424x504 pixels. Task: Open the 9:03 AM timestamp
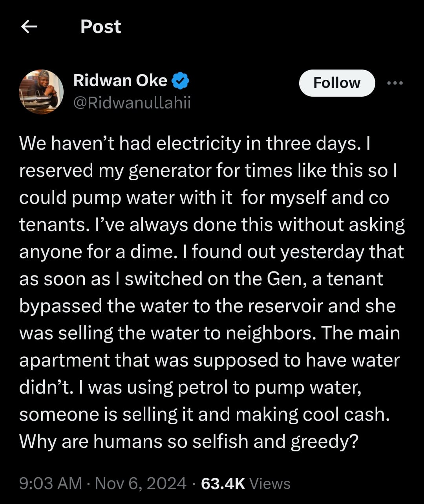pyautogui.click(x=50, y=483)
